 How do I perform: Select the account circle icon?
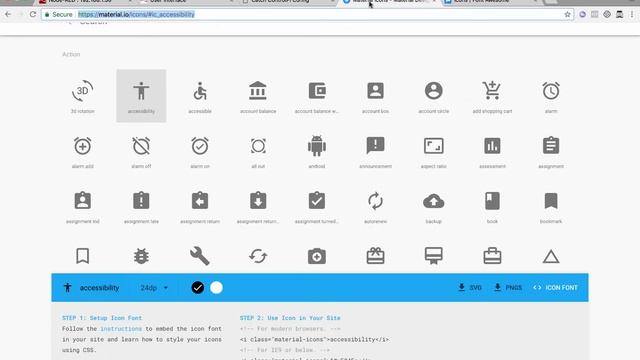point(433,91)
